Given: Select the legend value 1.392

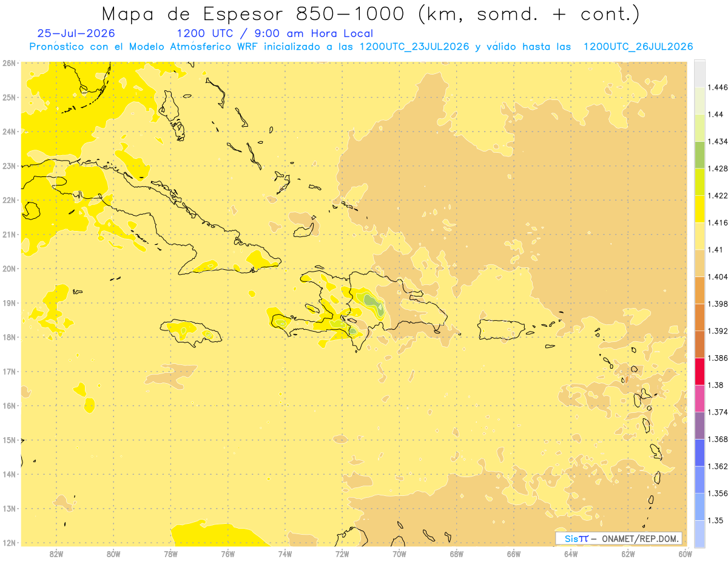Looking at the screenshot, I should pos(718,331).
